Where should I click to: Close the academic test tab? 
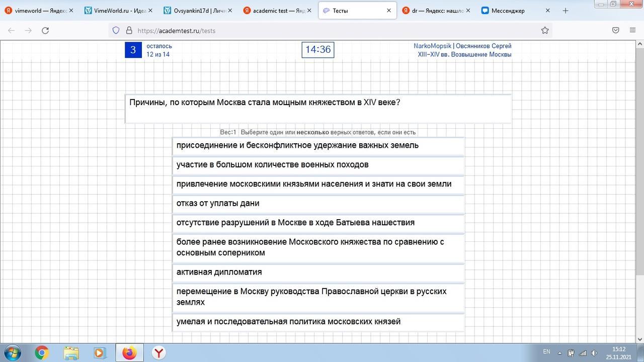point(309,11)
